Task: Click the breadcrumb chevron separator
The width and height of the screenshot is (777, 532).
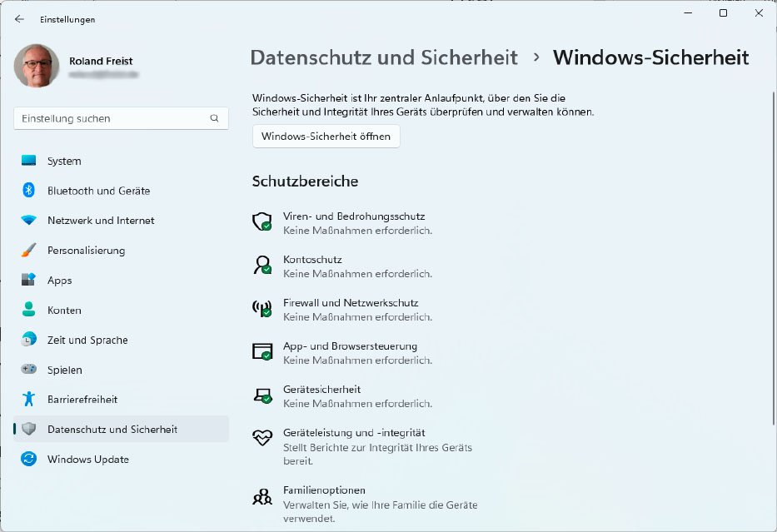Action: (x=535, y=57)
